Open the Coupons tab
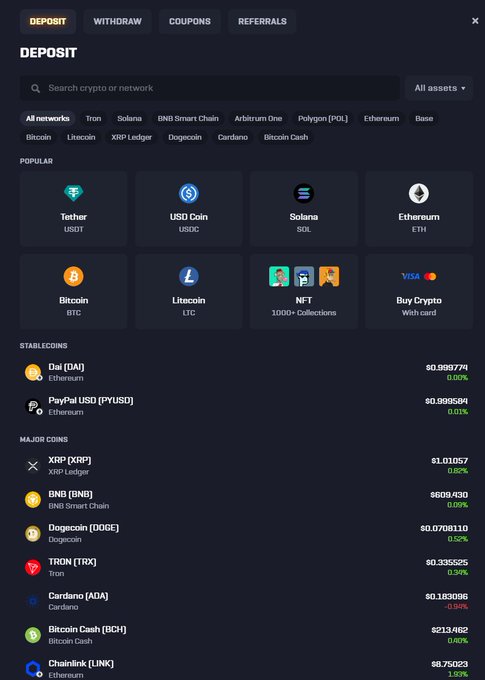 pyautogui.click(x=190, y=21)
